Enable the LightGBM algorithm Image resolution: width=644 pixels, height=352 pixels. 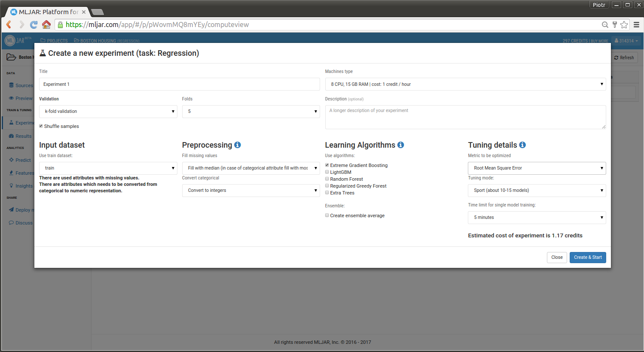327,172
